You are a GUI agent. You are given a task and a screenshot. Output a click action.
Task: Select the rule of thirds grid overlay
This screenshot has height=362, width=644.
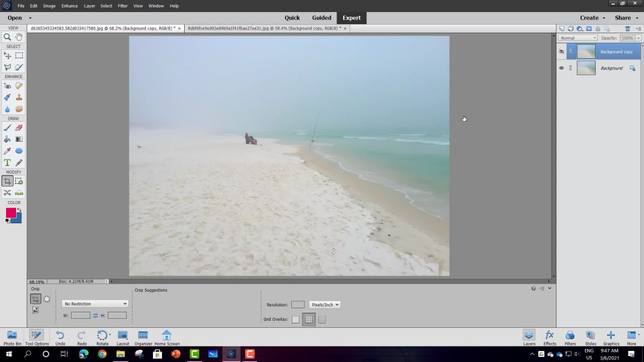(309, 319)
